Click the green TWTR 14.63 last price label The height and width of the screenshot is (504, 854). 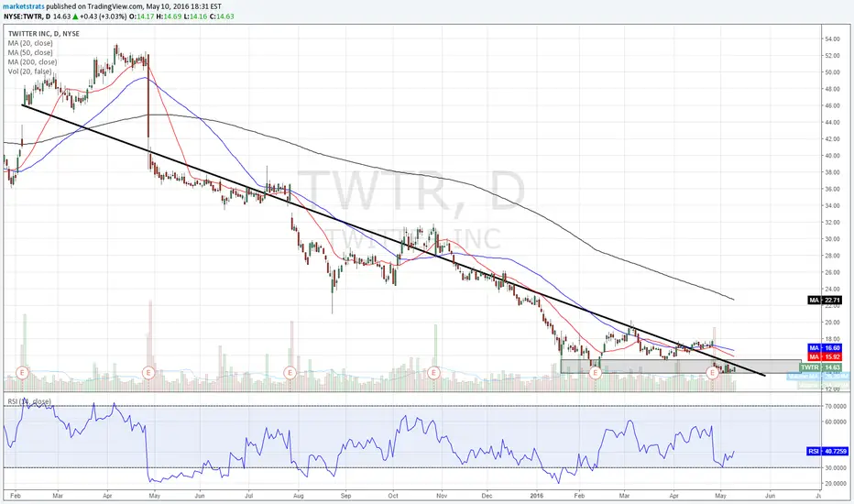[821, 367]
